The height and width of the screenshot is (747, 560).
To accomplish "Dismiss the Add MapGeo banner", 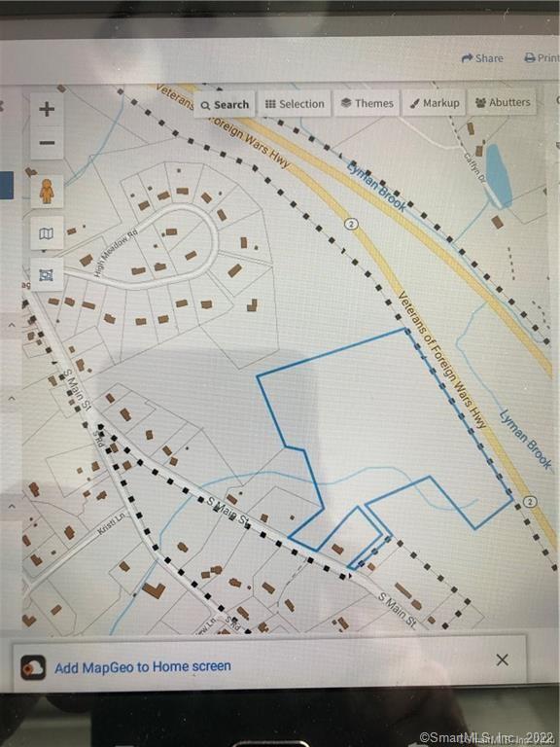I will point(502,659).
